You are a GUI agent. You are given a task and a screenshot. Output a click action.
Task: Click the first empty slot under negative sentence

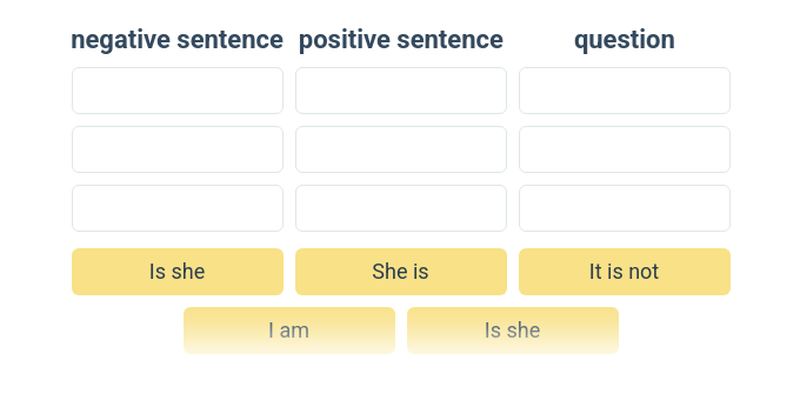(177, 91)
